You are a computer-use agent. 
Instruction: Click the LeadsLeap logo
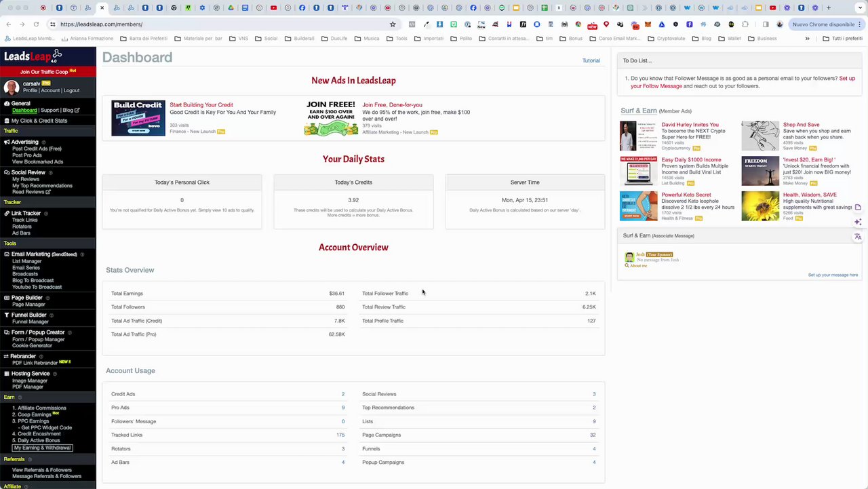coord(33,56)
